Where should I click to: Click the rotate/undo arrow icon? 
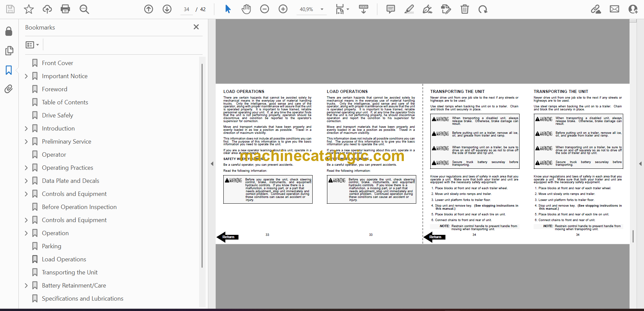coord(483,9)
